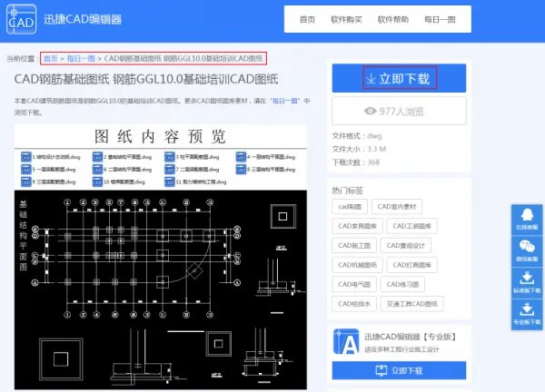Image resolution: width=545 pixels, height=392 pixels.
Task: Click CAD file icon for file 7 二层梁配筋图.dwg
Action: (x=170, y=170)
